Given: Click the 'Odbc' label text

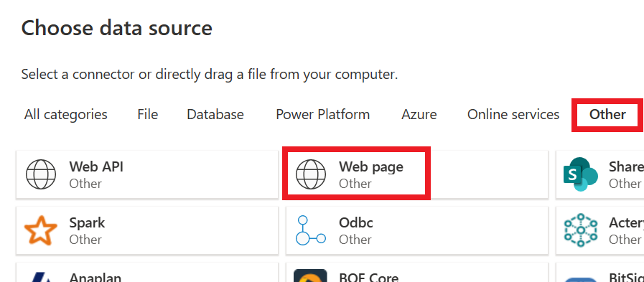Looking at the screenshot, I should (x=356, y=222).
